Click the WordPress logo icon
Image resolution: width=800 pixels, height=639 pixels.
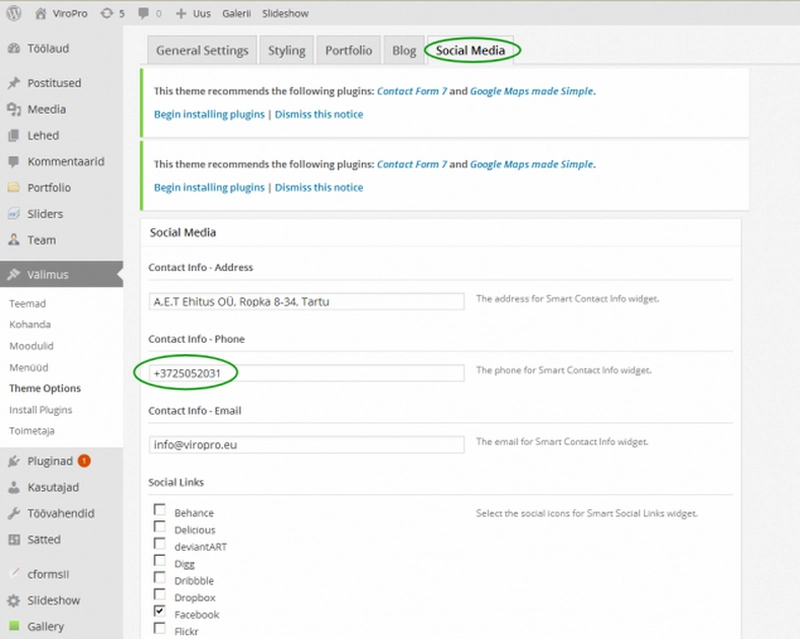14,14
